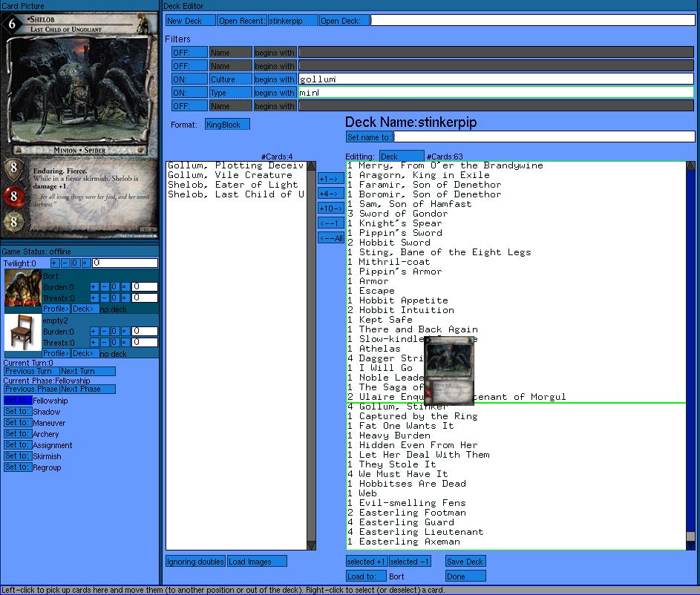The image size is (700, 595).
Task: Change 'begins with' operator on the Culture filter
Action: click(x=275, y=79)
